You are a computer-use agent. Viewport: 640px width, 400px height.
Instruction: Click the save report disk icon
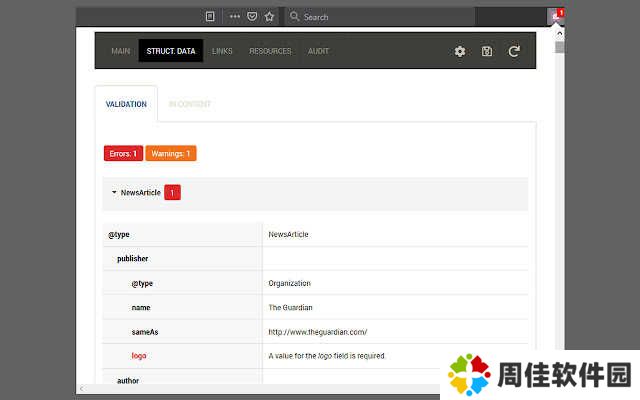[487, 51]
